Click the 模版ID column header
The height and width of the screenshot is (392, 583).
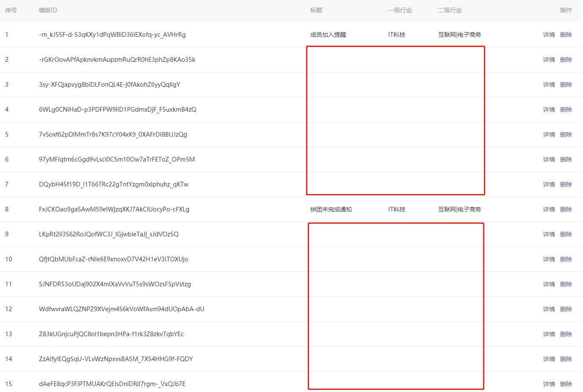[48, 10]
